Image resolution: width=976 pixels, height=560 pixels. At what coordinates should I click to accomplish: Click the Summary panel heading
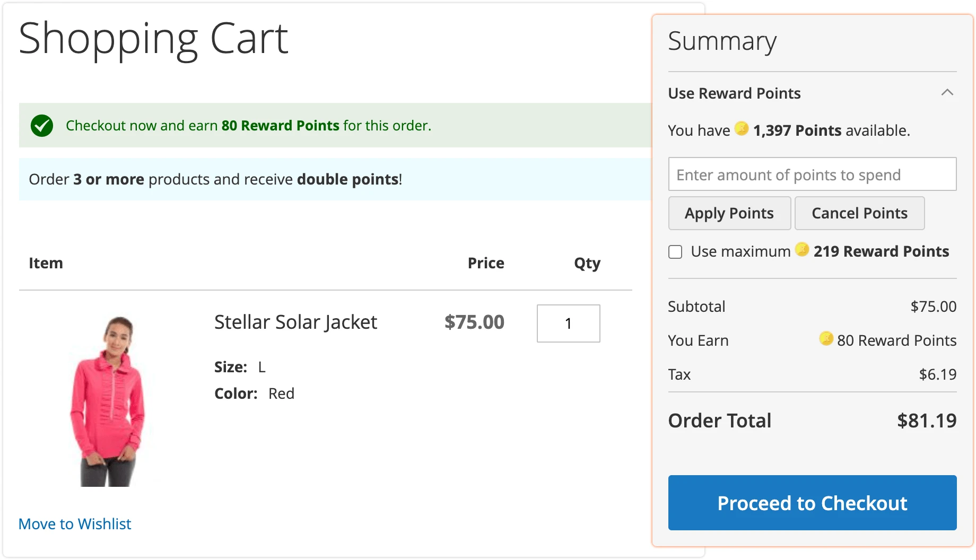point(722,41)
